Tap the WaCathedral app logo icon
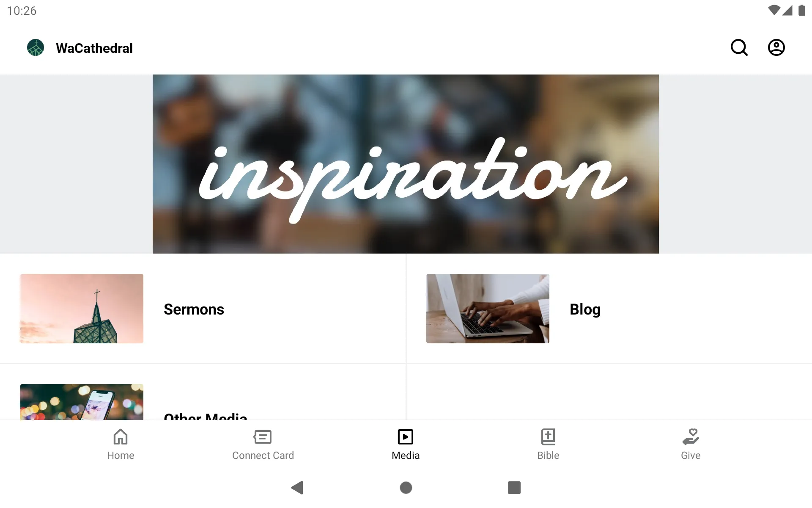812x508 pixels. pyautogui.click(x=35, y=47)
